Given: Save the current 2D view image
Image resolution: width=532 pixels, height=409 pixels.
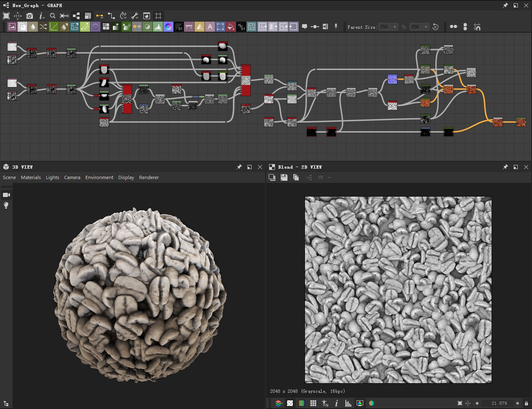Looking at the screenshot, I should tap(284, 177).
